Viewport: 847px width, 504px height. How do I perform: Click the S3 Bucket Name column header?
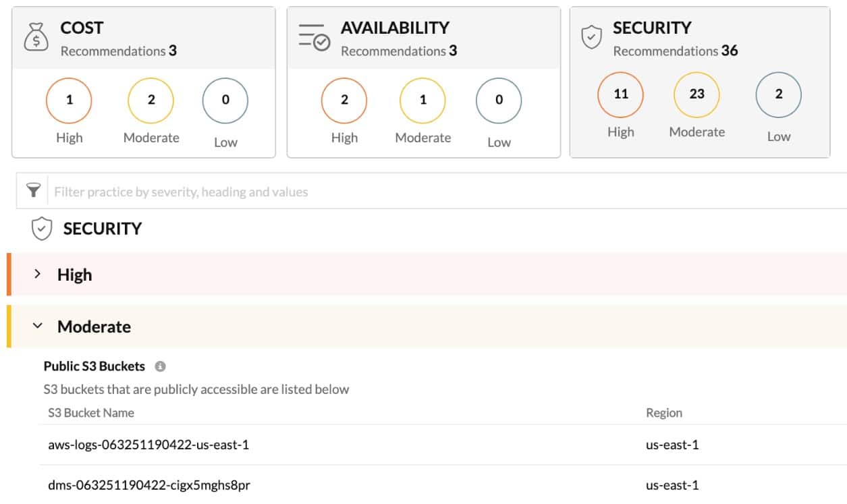[x=91, y=413]
